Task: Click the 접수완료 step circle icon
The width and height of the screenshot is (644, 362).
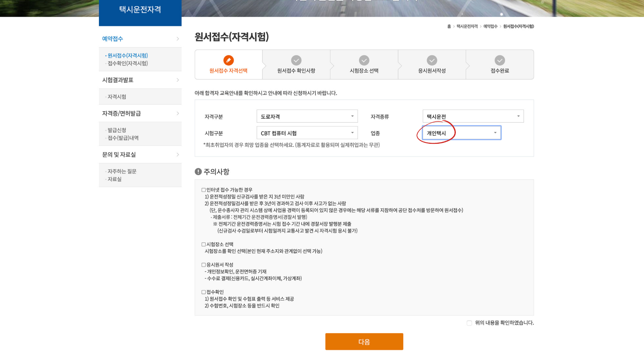Action: coord(500,60)
